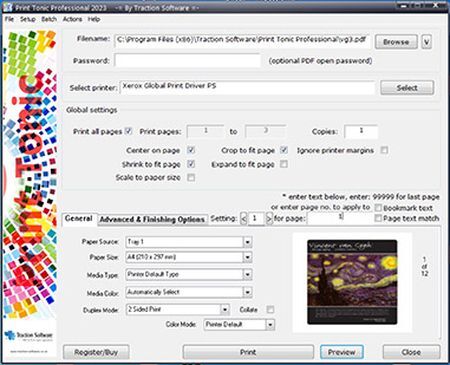This screenshot has width=450, height=365.
Task: Open the Paper Source dropdown
Action: [x=247, y=242]
